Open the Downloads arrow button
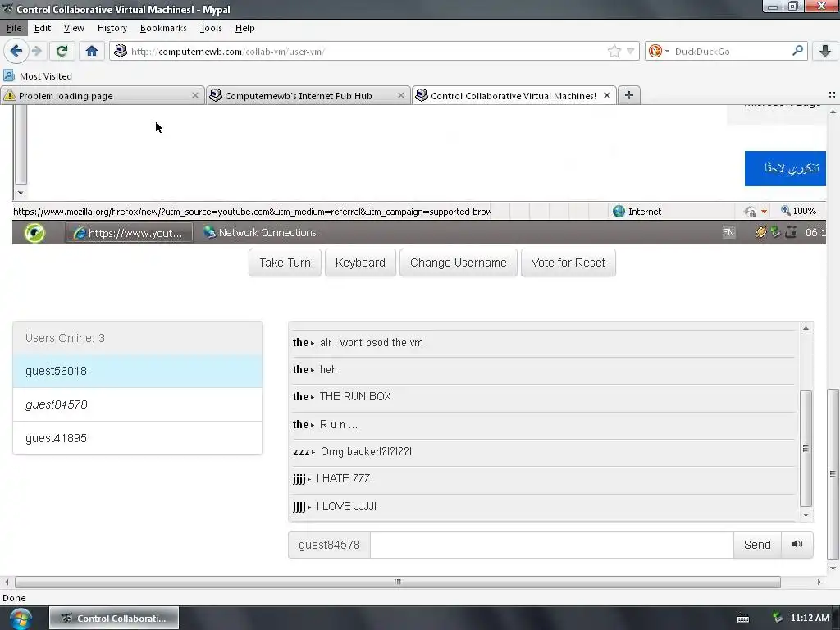The height and width of the screenshot is (630, 840). (x=825, y=51)
